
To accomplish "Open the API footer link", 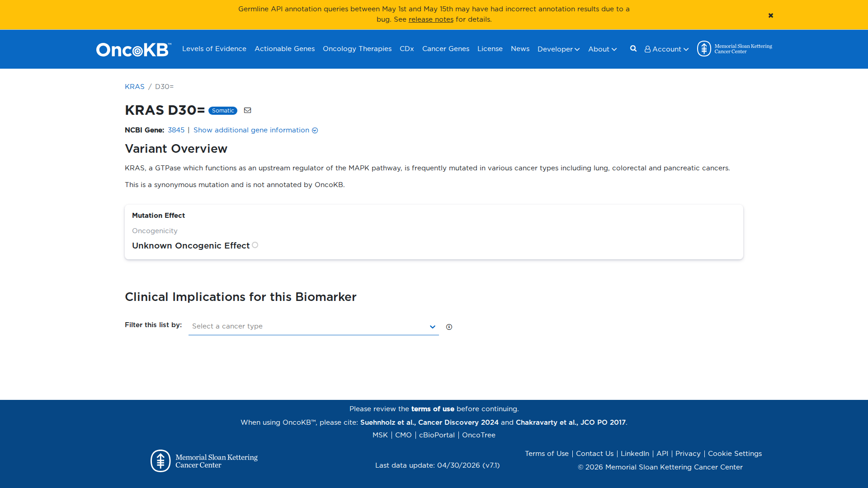I will tap(662, 454).
